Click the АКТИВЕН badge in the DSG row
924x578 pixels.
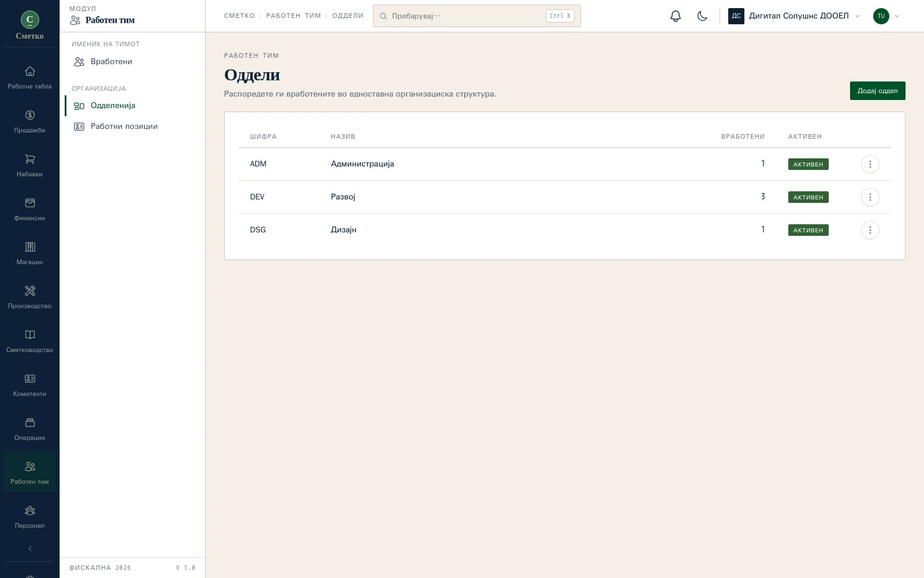(808, 230)
